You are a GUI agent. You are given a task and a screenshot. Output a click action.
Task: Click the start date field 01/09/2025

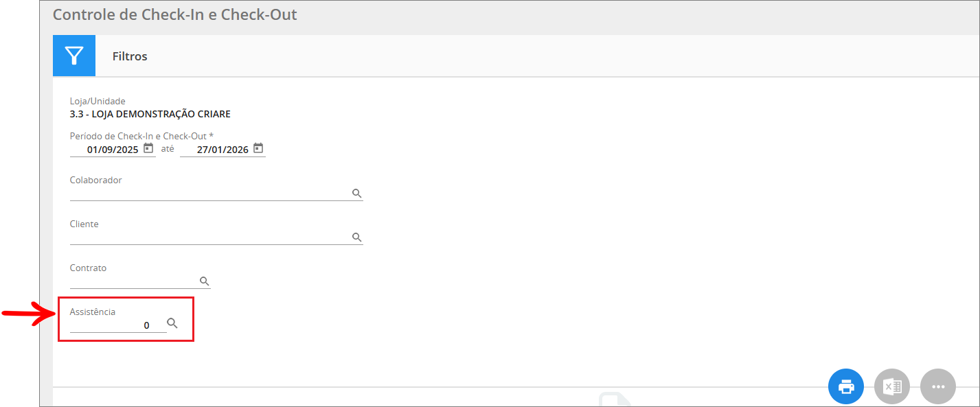(112, 150)
